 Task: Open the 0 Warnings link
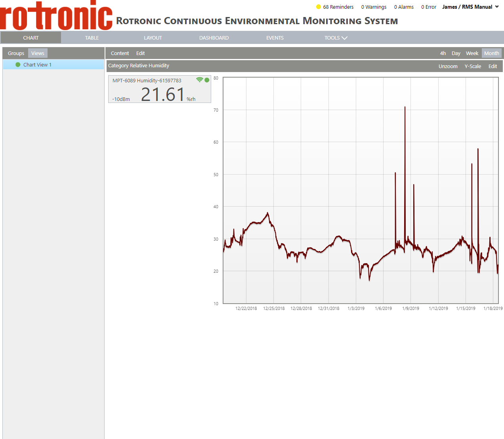pos(374,7)
